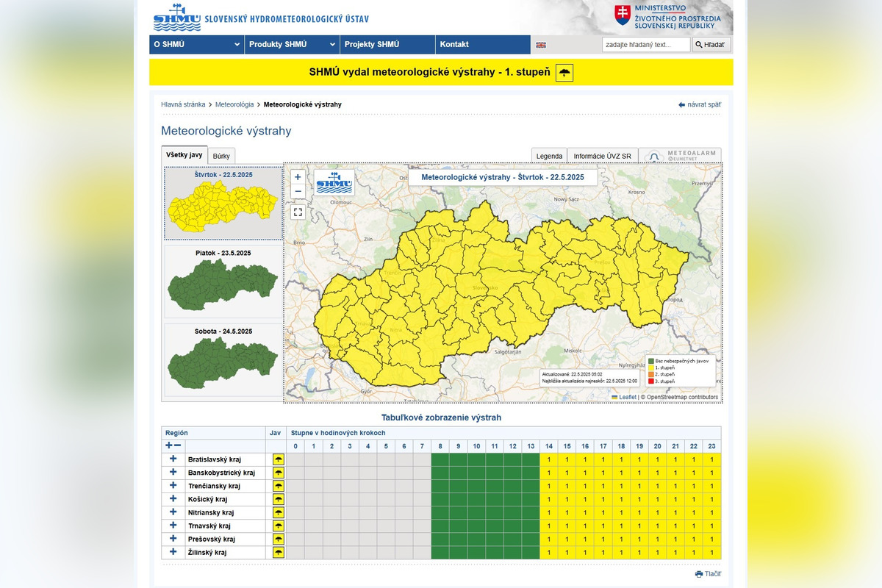This screenshot has width=882, height=588.
Task: Click the search text input field
Action: tap(645, 45)
